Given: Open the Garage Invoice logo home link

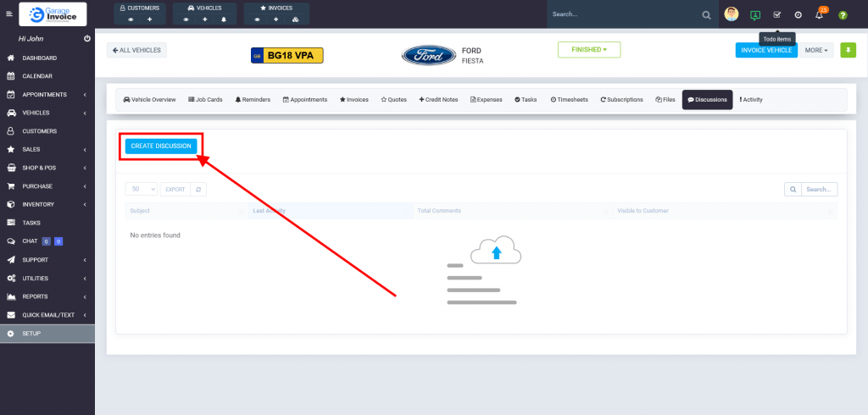Looking at the screenshot, I should coord(53,14).
